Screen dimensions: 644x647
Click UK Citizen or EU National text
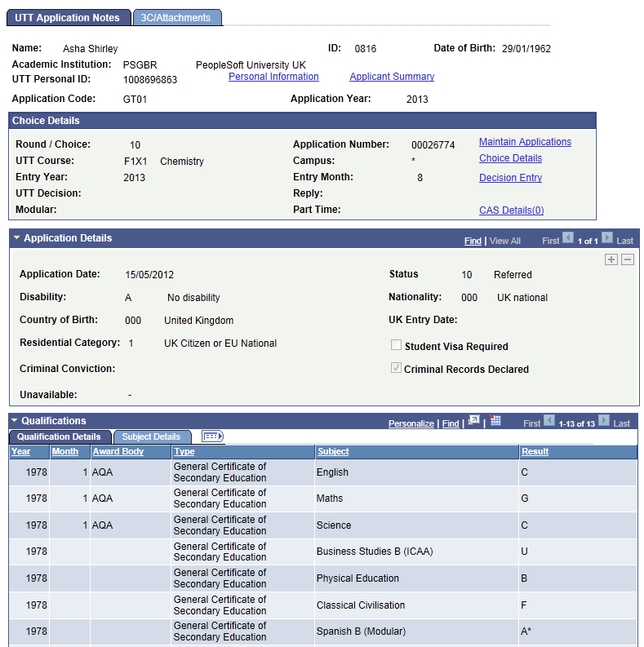220,343
